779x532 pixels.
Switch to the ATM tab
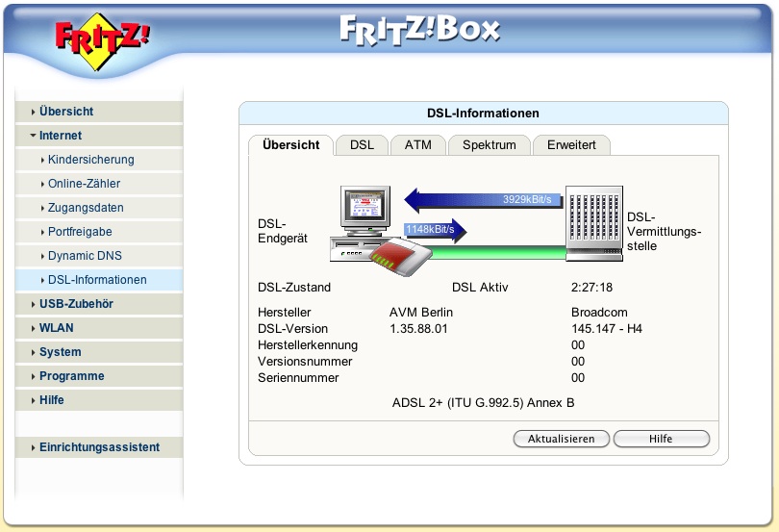(417, 145)
